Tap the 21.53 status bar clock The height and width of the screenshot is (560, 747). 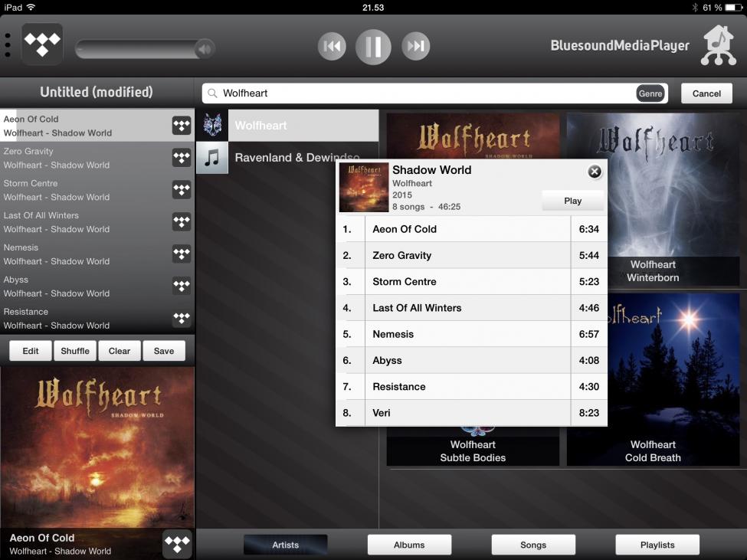(x=373, y=7)
